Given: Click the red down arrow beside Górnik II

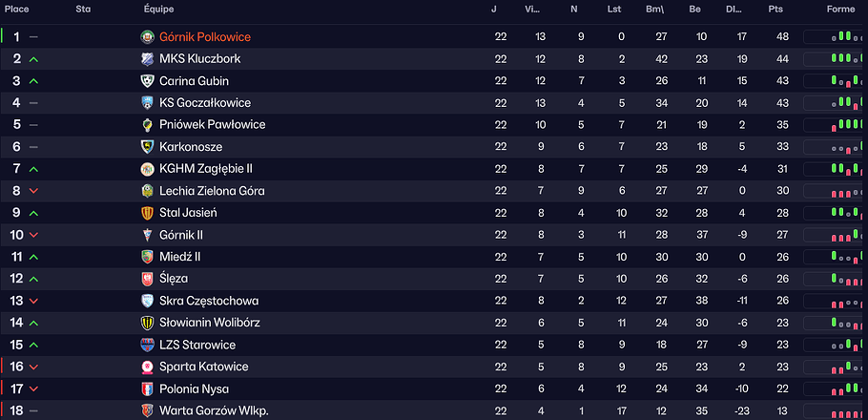Looking at the screenshot, I should (x=34, y=235).
